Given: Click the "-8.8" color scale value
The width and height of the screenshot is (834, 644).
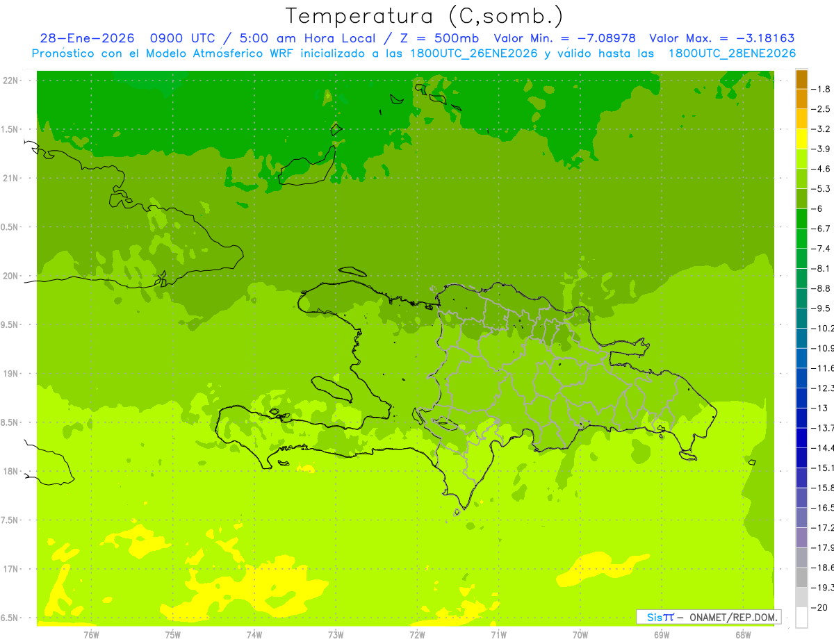Looking at the screenshot, I should pyautogui.click(x=821, y=288).
